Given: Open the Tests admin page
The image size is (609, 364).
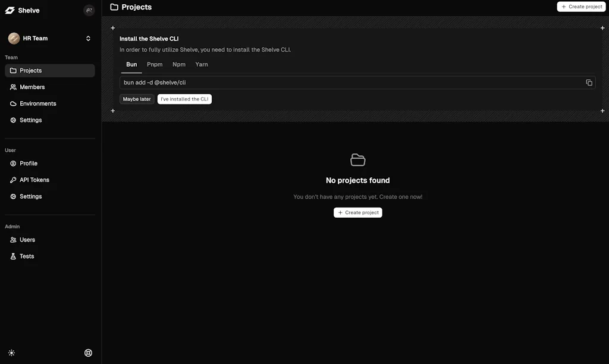Looking at the screenshot, I should point(25,256).
